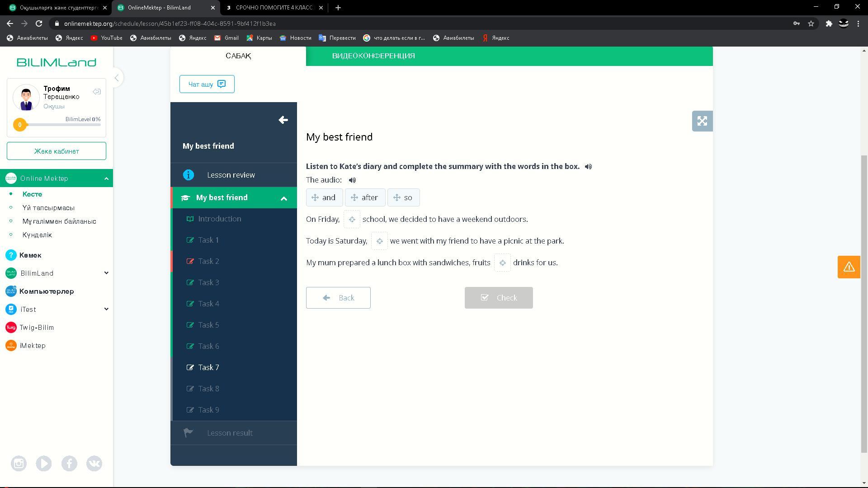Viewport: 868px width, 488px height.
Task: Open the Facebook social icon
Action: coord(69,464)
